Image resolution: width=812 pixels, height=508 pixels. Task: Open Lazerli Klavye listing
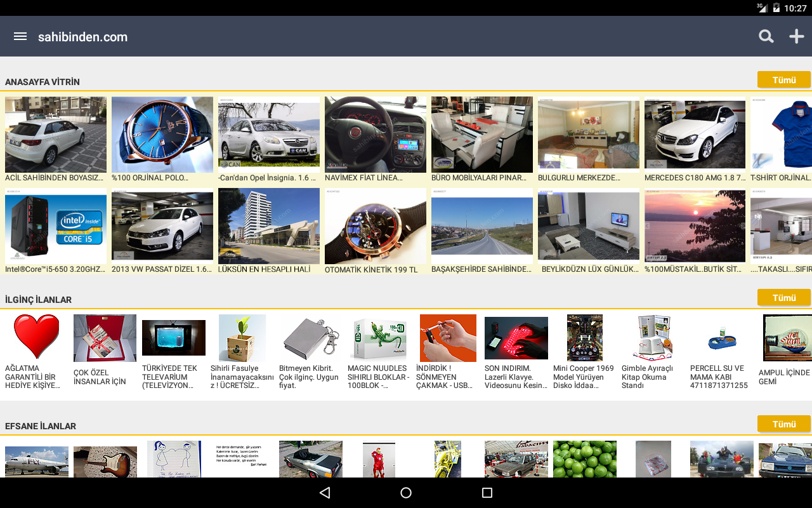tap(516, 352)
